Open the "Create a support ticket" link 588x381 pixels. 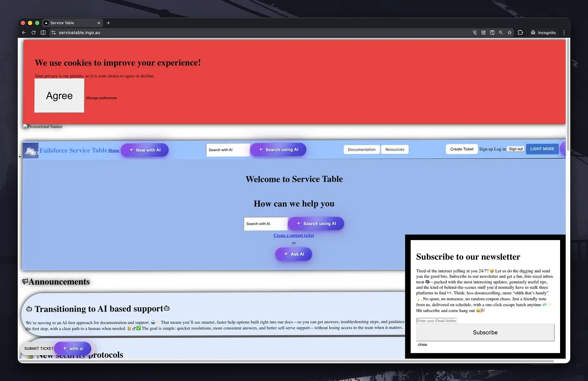coord(294,235)
